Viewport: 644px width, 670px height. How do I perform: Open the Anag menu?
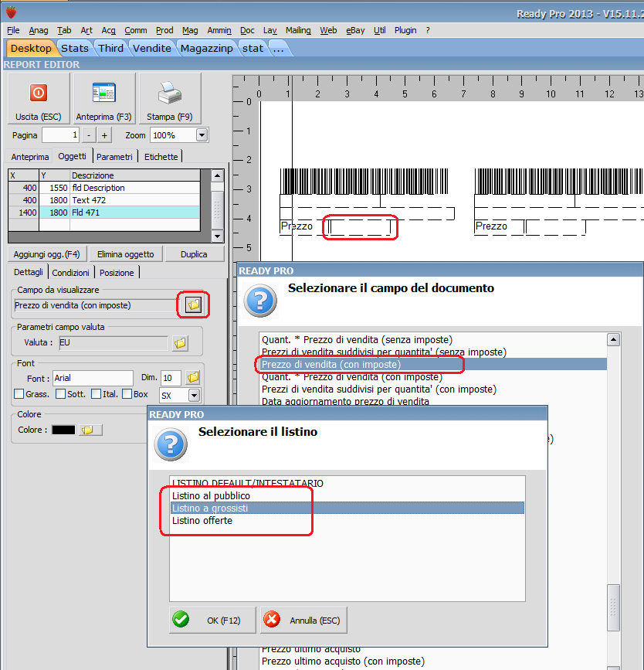click(x=39, y=30)
